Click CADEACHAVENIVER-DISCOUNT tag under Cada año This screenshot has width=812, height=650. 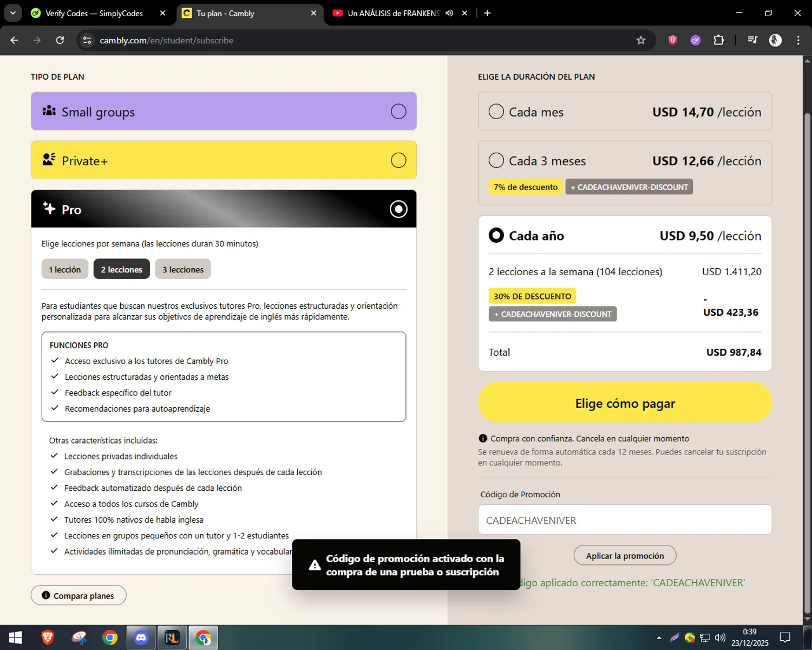[553, 314]
